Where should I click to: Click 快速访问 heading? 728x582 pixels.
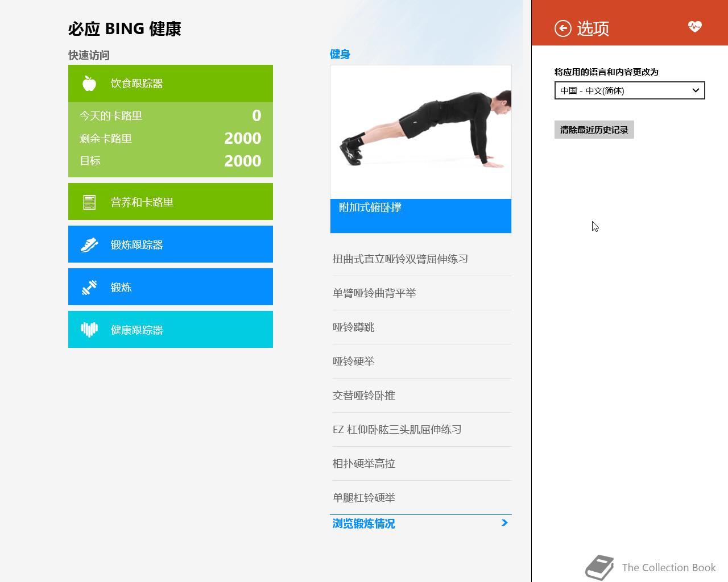coord(89,55)
